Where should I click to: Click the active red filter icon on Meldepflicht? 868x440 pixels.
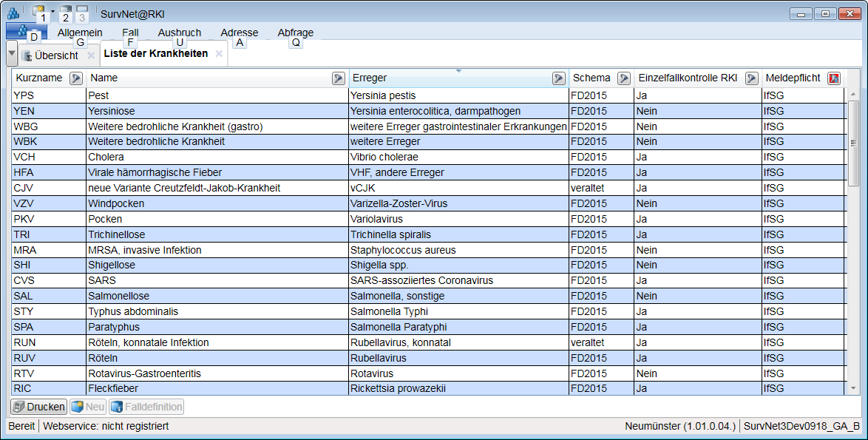coord(834,78)
